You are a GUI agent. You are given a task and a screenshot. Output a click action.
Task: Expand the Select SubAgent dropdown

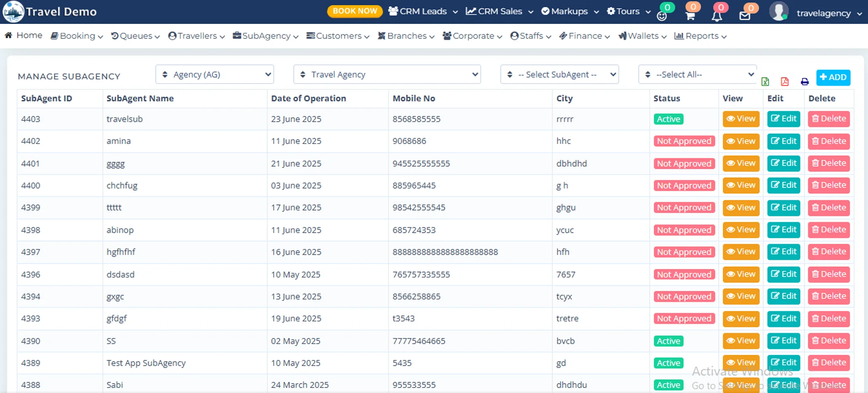point(559,74)
